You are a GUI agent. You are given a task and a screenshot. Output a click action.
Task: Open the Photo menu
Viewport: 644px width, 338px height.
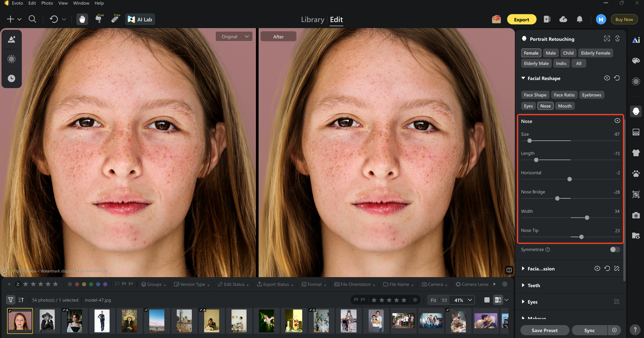[x=47, y=3]
